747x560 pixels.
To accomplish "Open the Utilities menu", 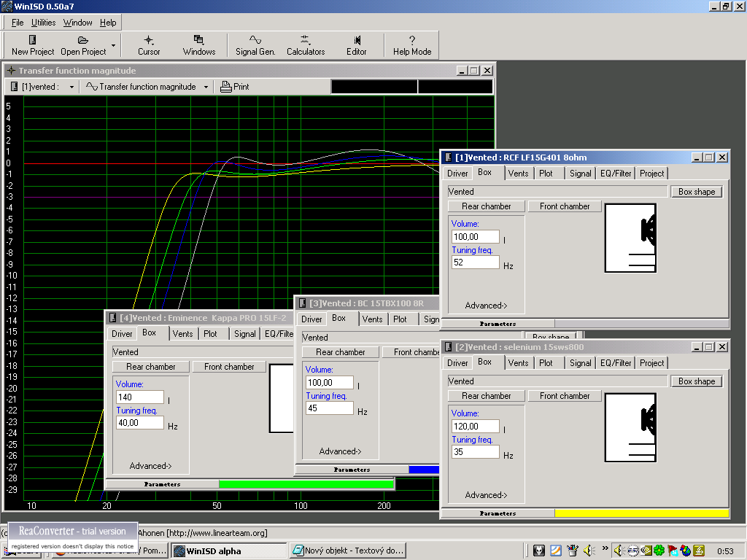I will coord(43,23).
